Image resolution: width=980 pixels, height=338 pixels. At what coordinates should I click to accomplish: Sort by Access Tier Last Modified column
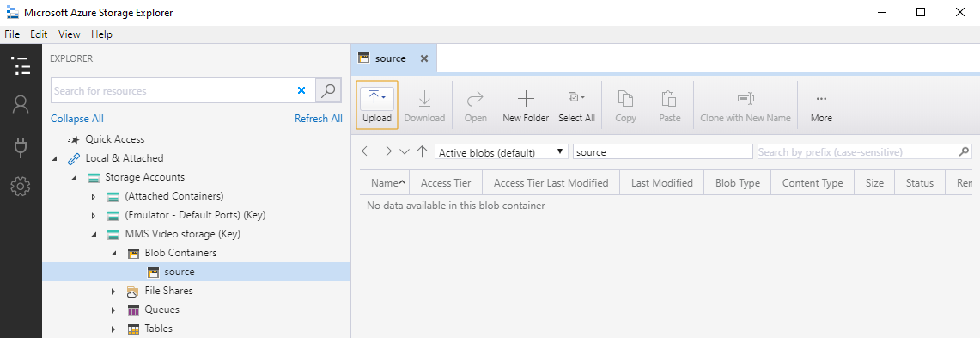pyautogui.click(x=551, y=183)
